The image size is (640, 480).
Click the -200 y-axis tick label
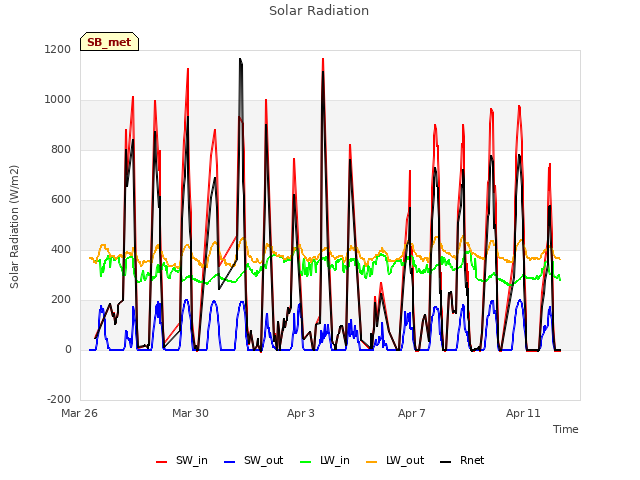coord(59,399)
